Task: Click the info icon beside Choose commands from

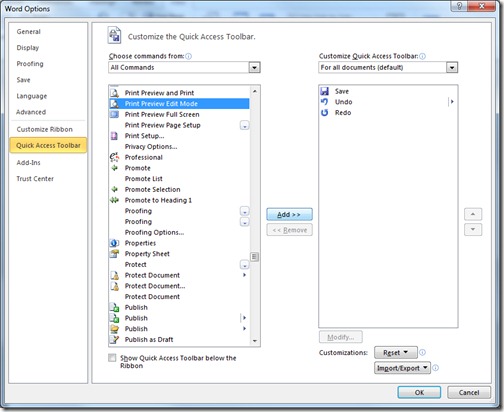Action: pyautogui.click(x=188, y=56)
